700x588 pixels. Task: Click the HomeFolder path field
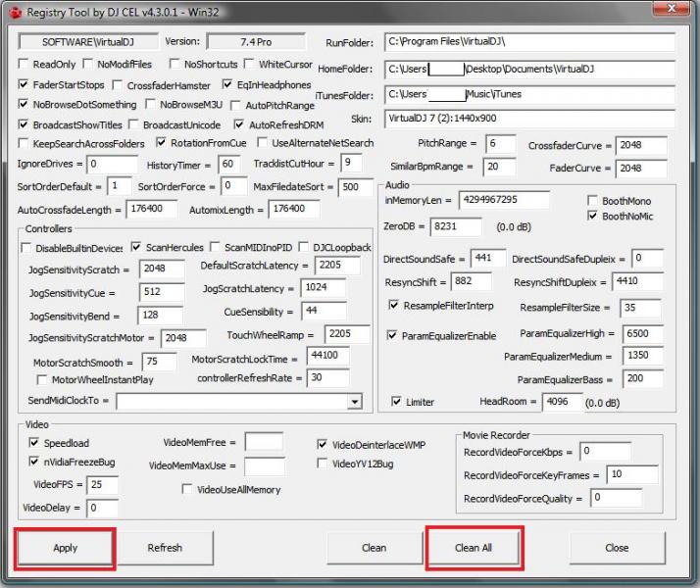coord(529,70)
